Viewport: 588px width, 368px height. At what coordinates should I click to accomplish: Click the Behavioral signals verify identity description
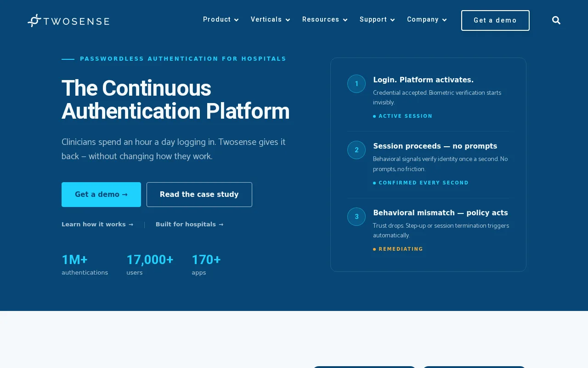[440, 164]
